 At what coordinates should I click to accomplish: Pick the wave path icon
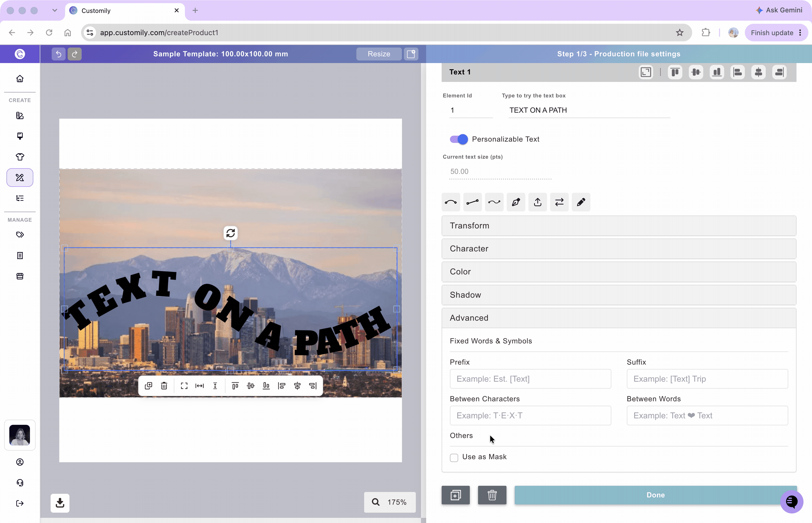pyautogui.click(x=494, y=202)
